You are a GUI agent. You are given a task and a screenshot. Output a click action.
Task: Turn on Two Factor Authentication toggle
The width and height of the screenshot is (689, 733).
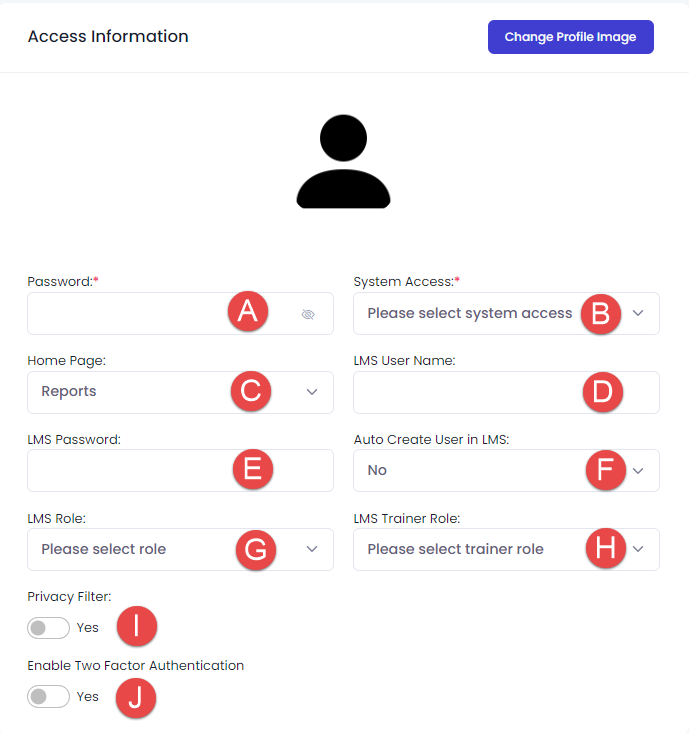pos(49,696)
